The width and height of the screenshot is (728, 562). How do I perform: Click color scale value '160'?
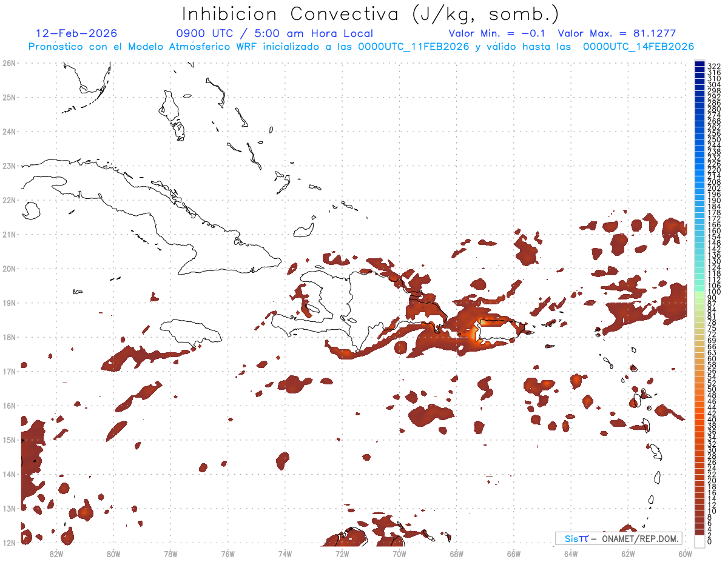[x=714, y=231]
